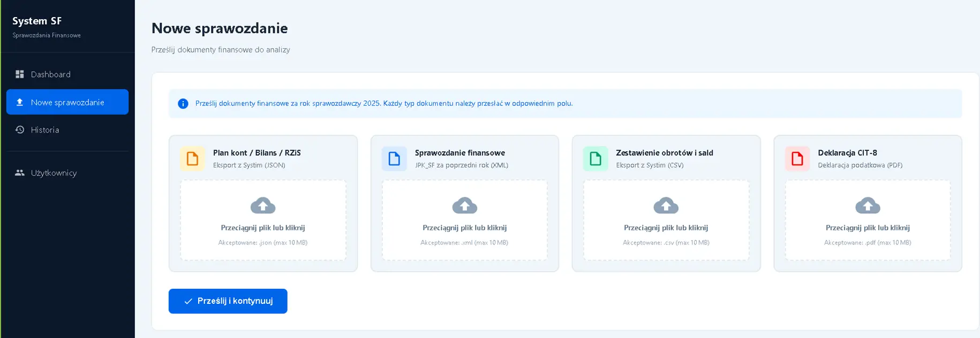Click the blue info icon in the notice banner

click(183, 104)
